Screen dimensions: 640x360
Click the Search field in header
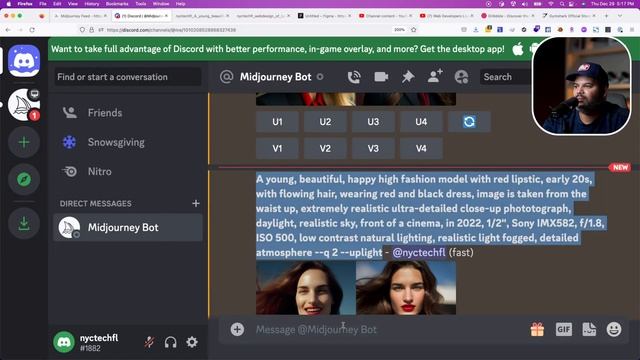pos(506,77)
